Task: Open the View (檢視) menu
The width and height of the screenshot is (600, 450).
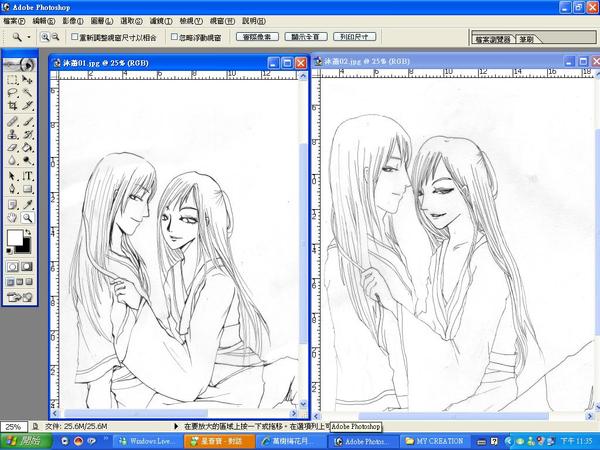Action: click(x=191, y=21)
